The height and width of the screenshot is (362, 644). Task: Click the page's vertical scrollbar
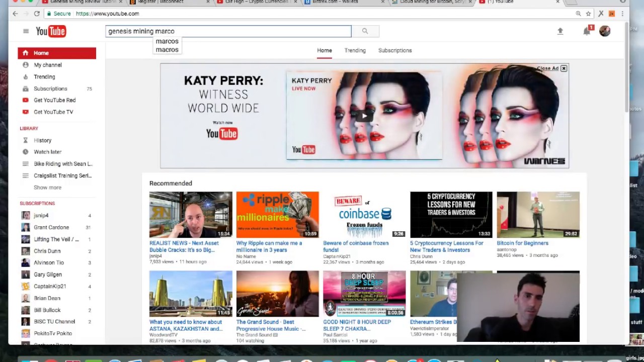(626, 68)
